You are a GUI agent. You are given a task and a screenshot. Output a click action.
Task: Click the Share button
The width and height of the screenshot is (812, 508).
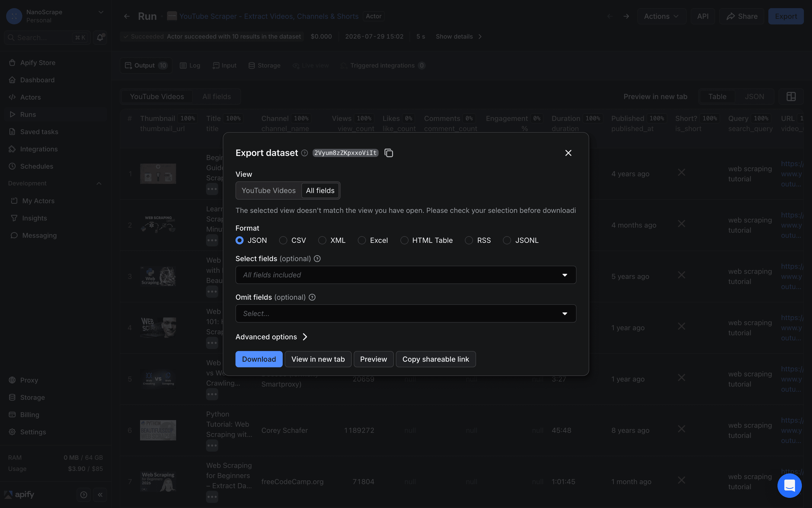(x=741, y=16)
